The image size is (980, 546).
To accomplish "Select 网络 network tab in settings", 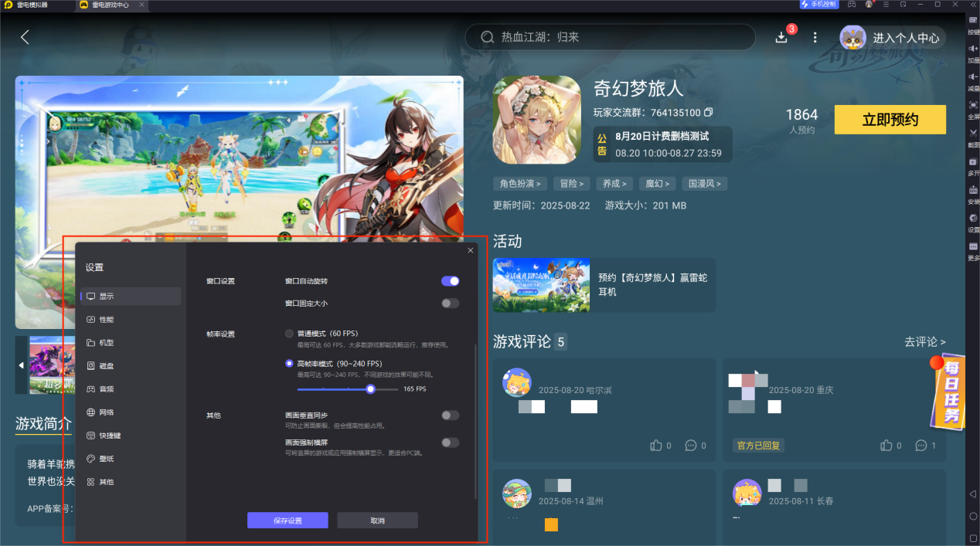I will 131,412.
